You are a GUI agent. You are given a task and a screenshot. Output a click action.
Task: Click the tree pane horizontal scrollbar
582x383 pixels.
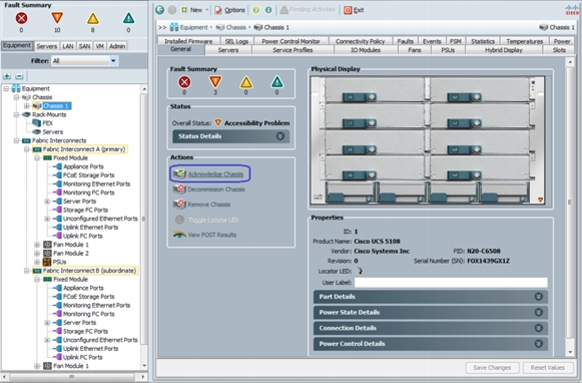point(73,377)
